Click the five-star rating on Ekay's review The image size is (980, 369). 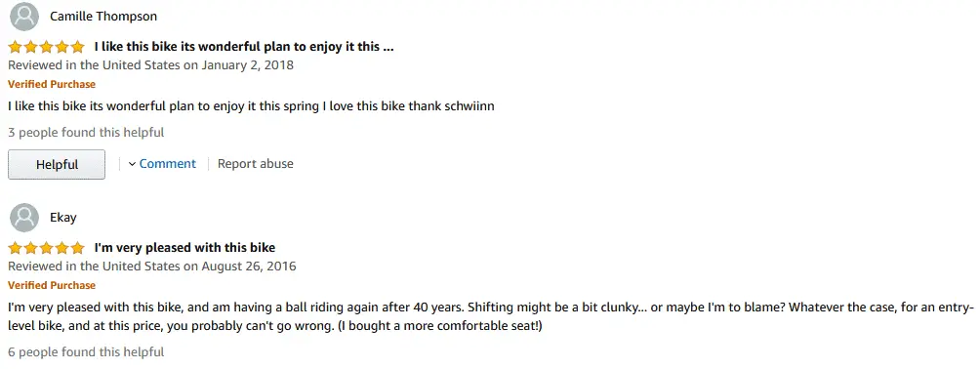[x=46, y=248]
